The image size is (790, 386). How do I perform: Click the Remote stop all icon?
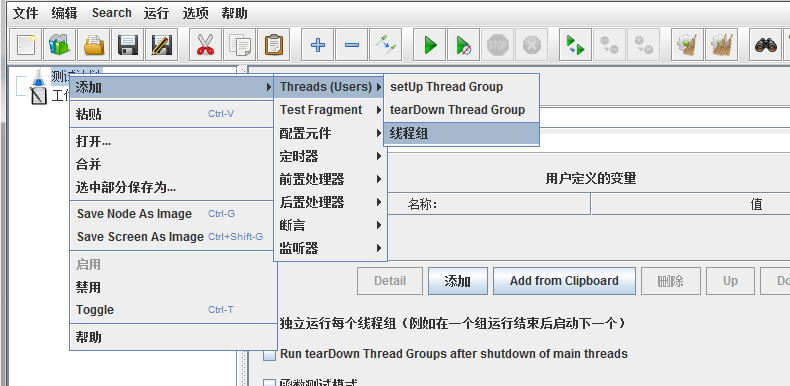pyautogui.click(x=609, y=45)
